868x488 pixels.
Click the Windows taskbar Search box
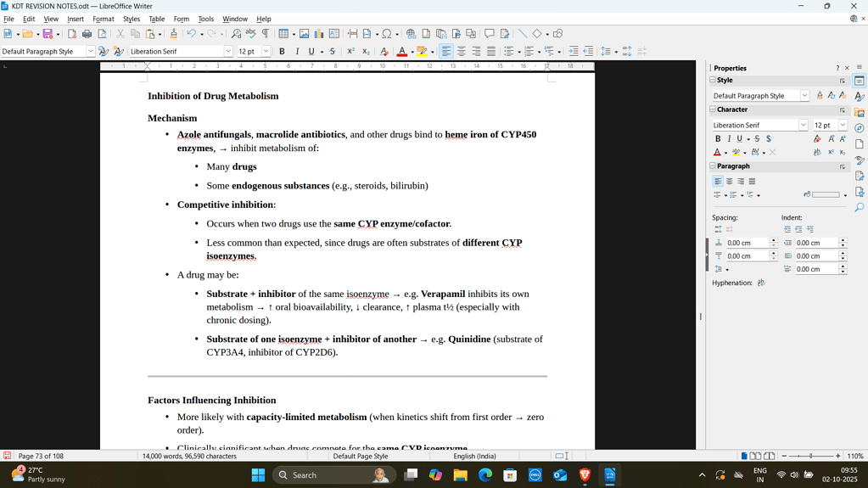point(333,474)
